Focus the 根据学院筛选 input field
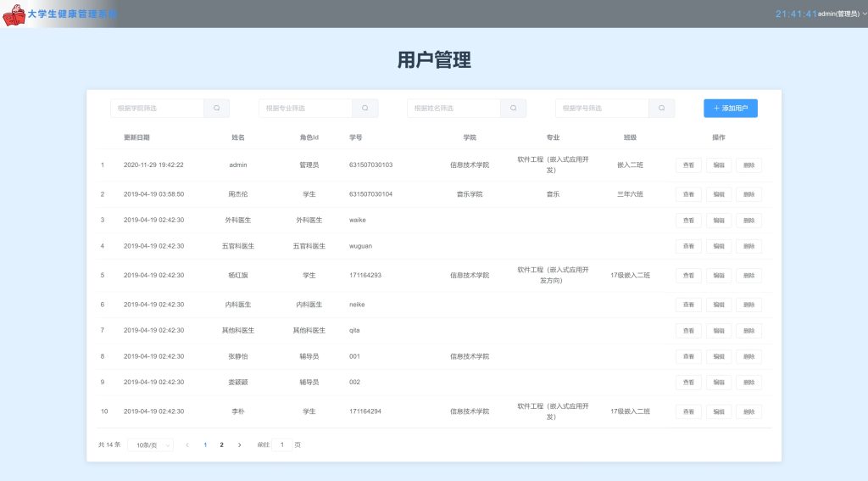868x481 pixels. [157, 108]
